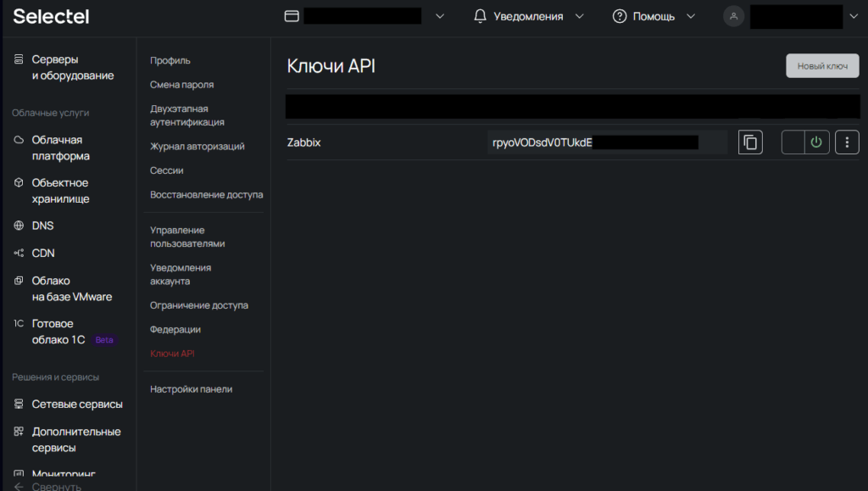This screenshot has width=868, height=491.
Task: Open Облако на базе VMware section
Action: (x=72, y=288)
